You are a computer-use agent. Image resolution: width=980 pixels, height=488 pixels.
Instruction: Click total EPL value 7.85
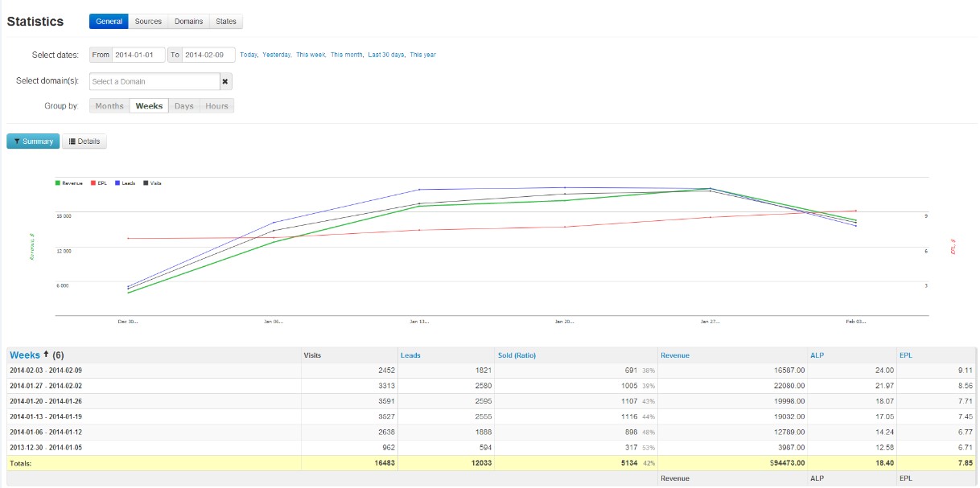click(x=966, y=464)
